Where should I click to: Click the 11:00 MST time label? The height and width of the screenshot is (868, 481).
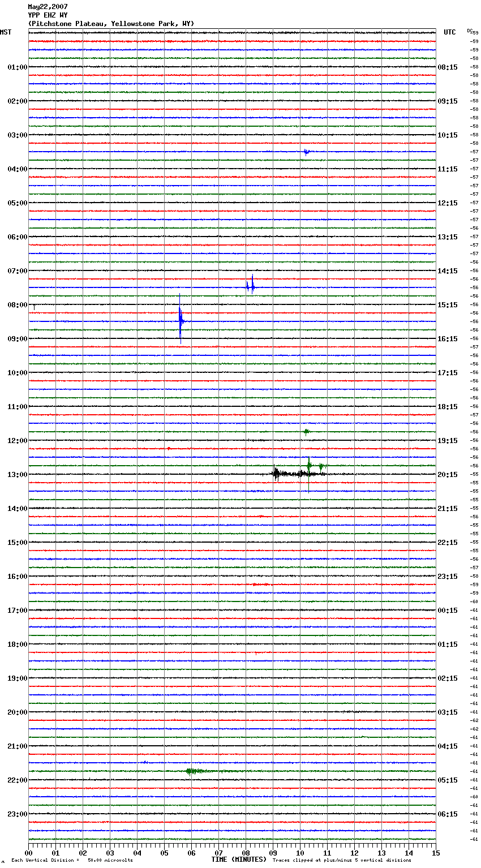17,407
